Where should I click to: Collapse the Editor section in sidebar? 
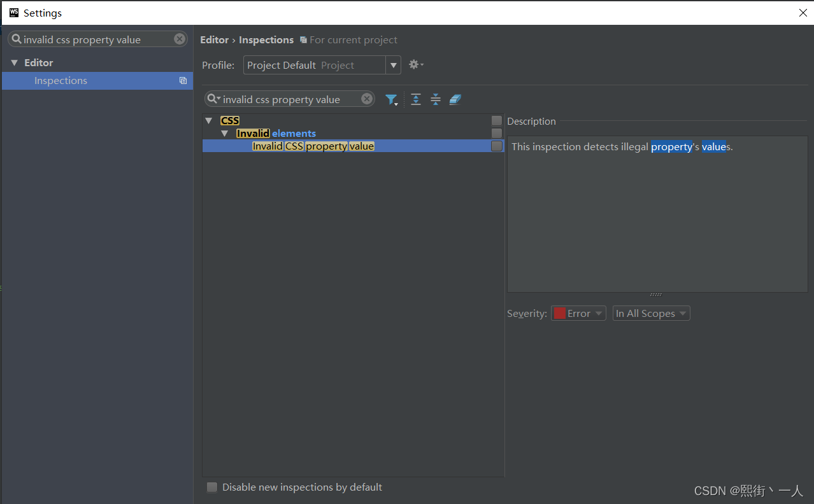click(x=14, y=62)
